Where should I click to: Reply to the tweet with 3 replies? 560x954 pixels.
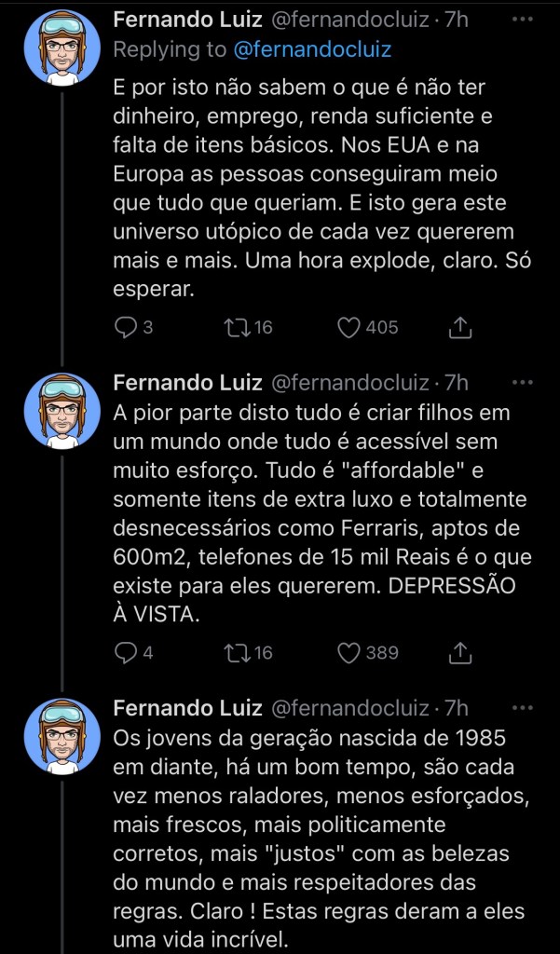125,327
